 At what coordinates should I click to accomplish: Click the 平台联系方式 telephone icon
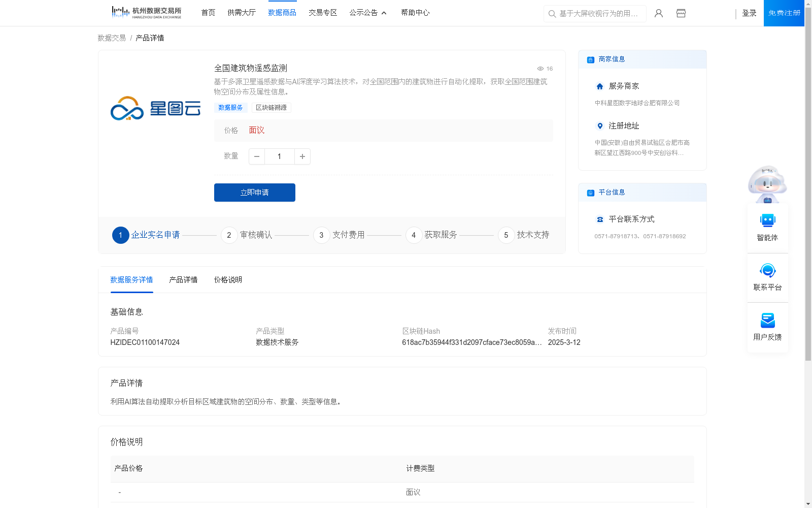click(x=600, y=219)
